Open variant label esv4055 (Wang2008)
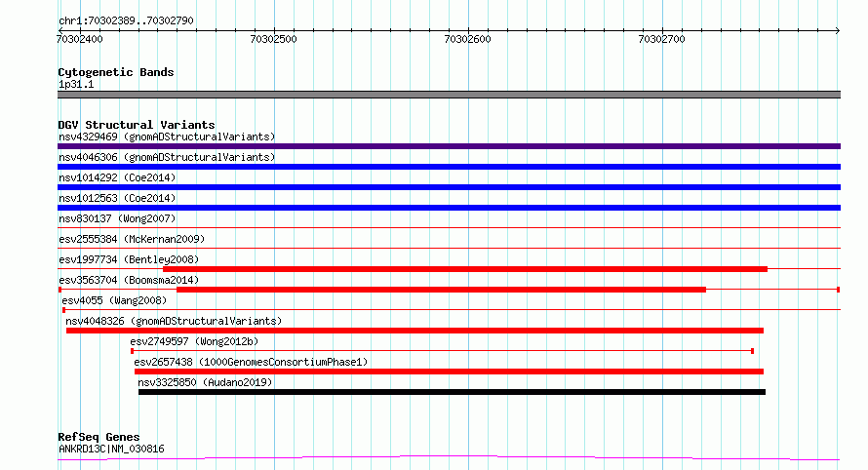The height and width of the screenshot is (470, 868). click(x=114, y=300)
